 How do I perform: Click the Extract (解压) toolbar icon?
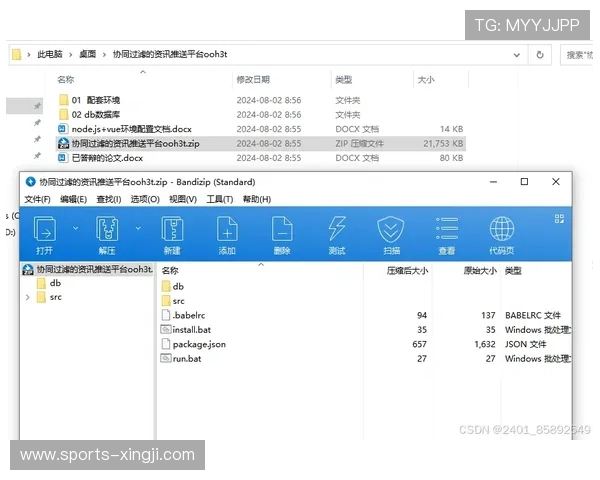coord(107,229)
